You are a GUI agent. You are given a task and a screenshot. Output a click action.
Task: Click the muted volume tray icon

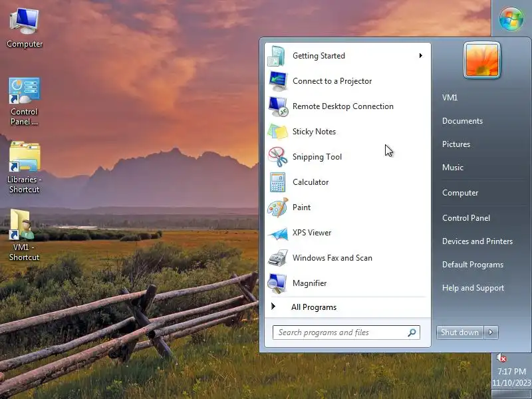coord(501,358)
